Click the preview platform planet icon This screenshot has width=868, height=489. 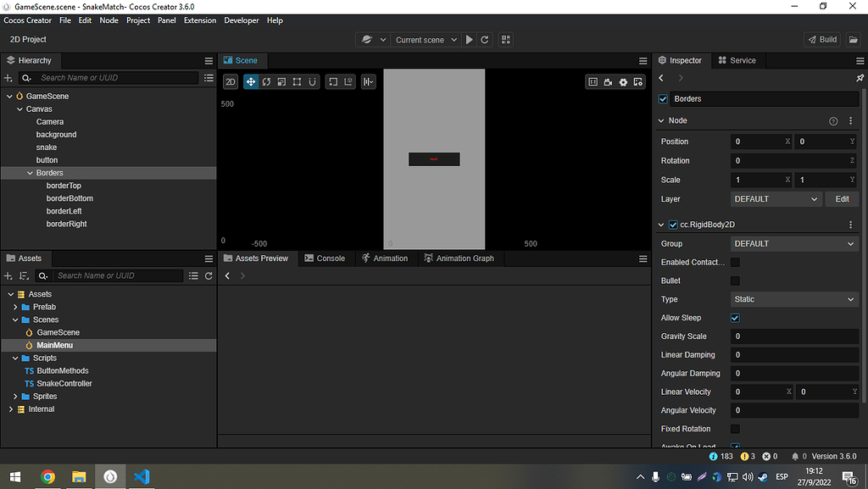366,40
